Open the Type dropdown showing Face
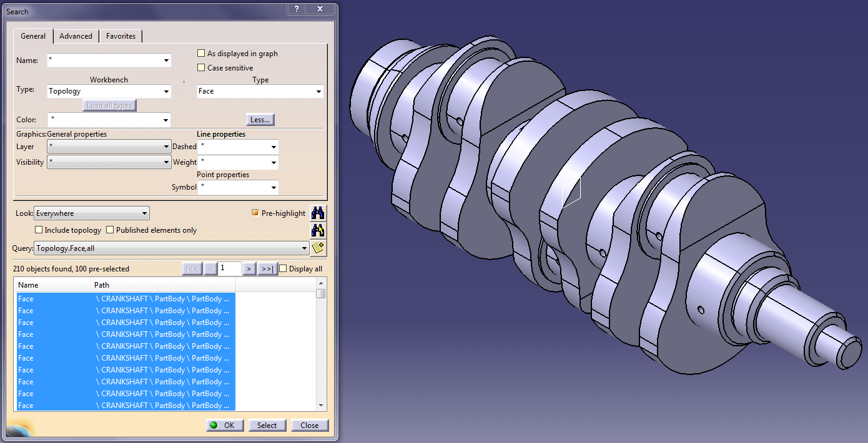Viewport: 868px width, 443px height. point(318,92)
